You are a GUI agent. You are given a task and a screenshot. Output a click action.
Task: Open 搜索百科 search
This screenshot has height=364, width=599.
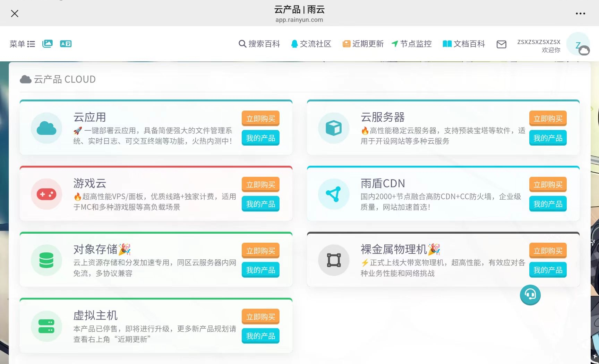pos(259,44)
